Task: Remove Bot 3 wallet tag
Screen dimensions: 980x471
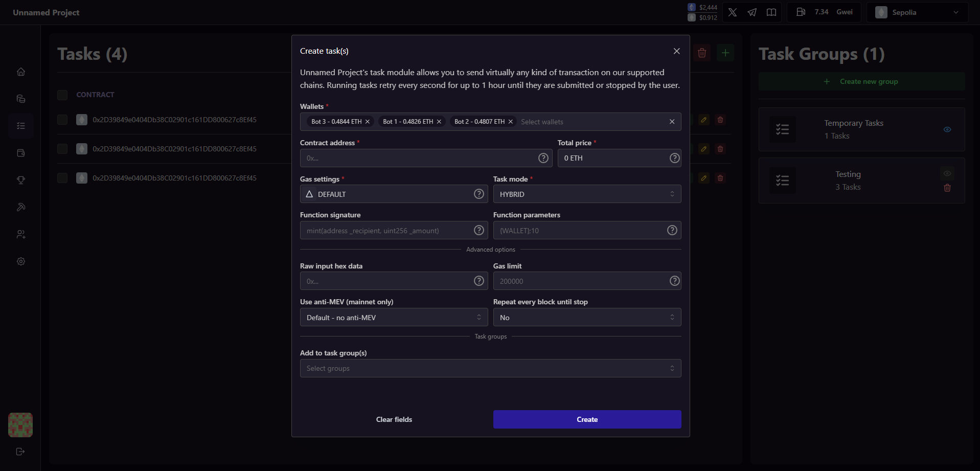Action: [x=368, y=122]
